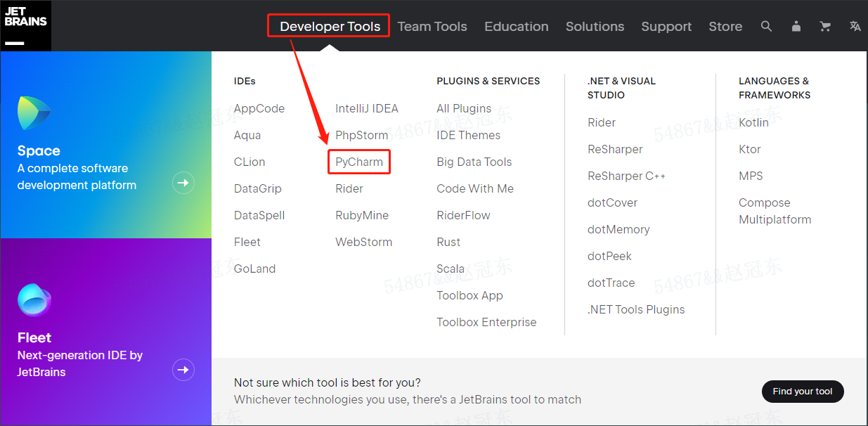This screenshot has width=868, height=426.
Task: Open the Team Tools menu
Action: coord(432,27)
